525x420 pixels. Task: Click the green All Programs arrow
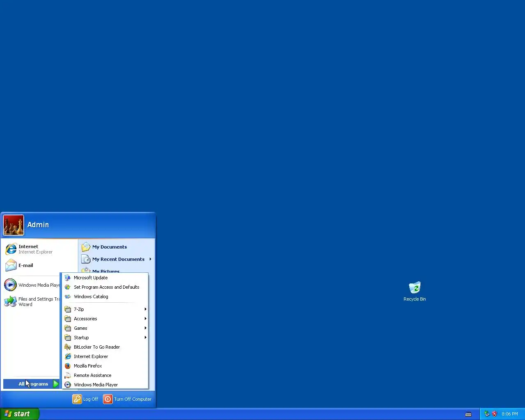tap(56, 384)
